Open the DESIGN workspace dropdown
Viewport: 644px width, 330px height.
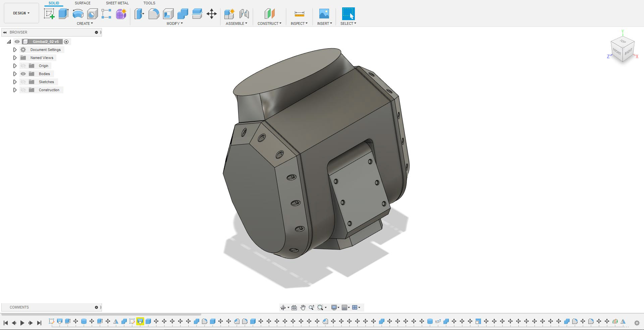coord(21,13)
